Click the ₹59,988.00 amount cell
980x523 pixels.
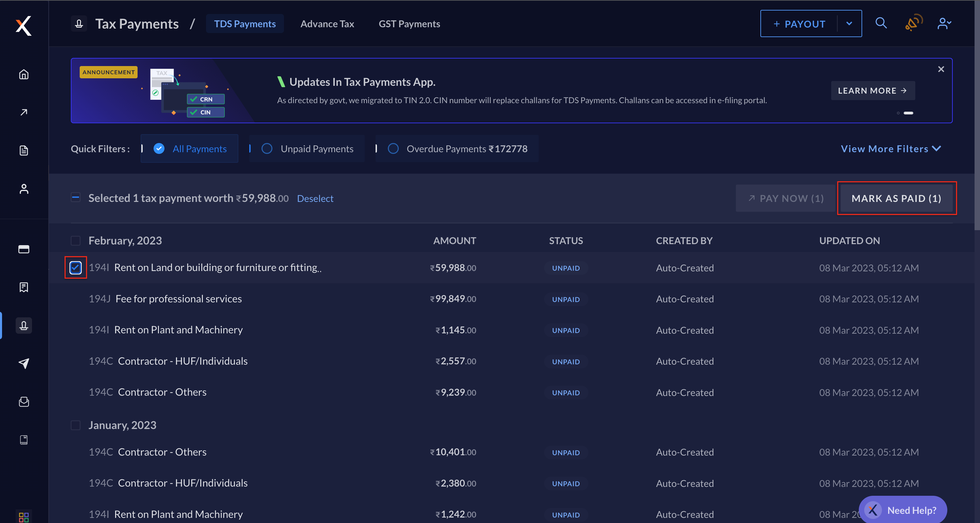pos(453,268)
